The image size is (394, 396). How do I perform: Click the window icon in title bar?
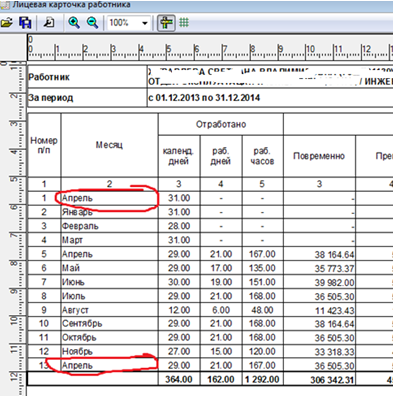click(x=5, y=5)
